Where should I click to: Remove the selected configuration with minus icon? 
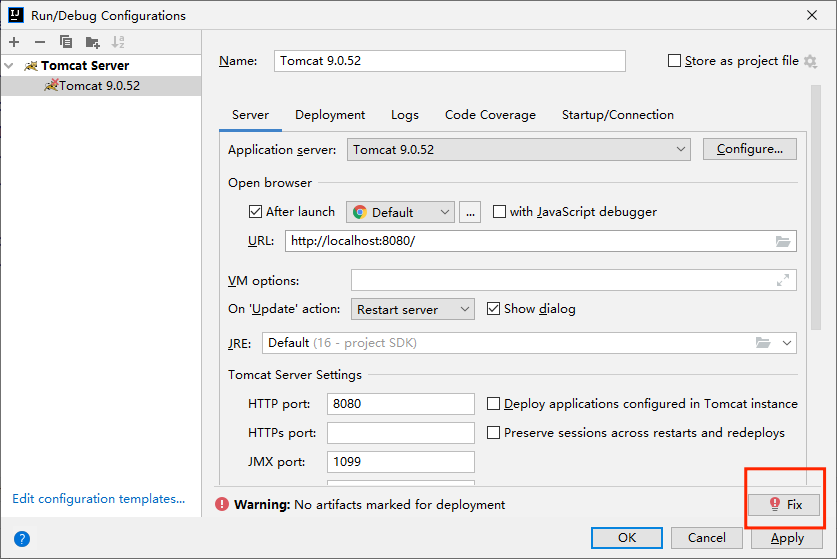click(x=40, y=42)
